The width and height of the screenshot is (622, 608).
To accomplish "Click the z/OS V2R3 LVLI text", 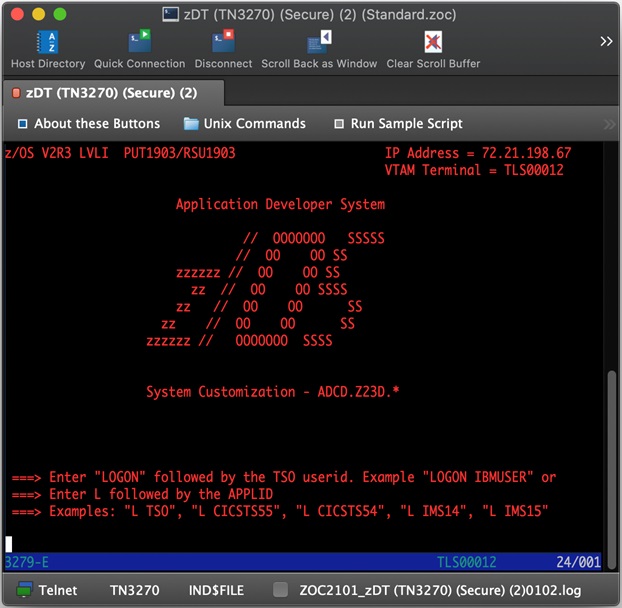I will point(57,153).
